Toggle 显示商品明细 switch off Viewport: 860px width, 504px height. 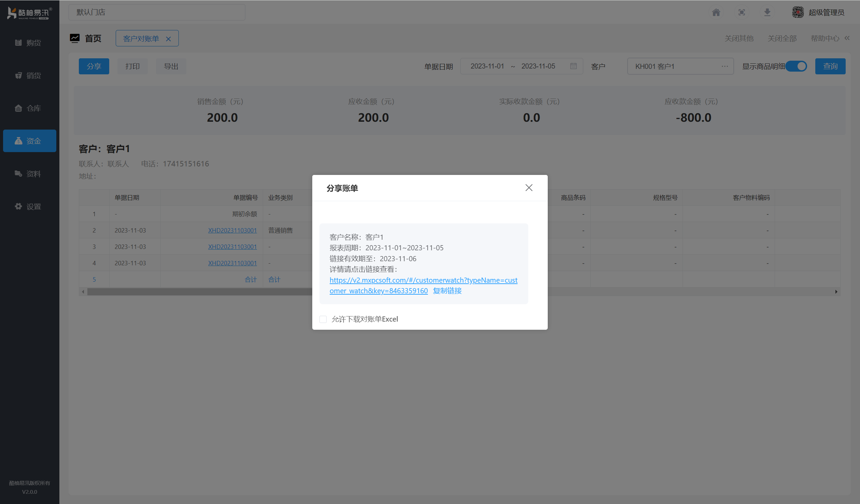[x=797, y=66]
